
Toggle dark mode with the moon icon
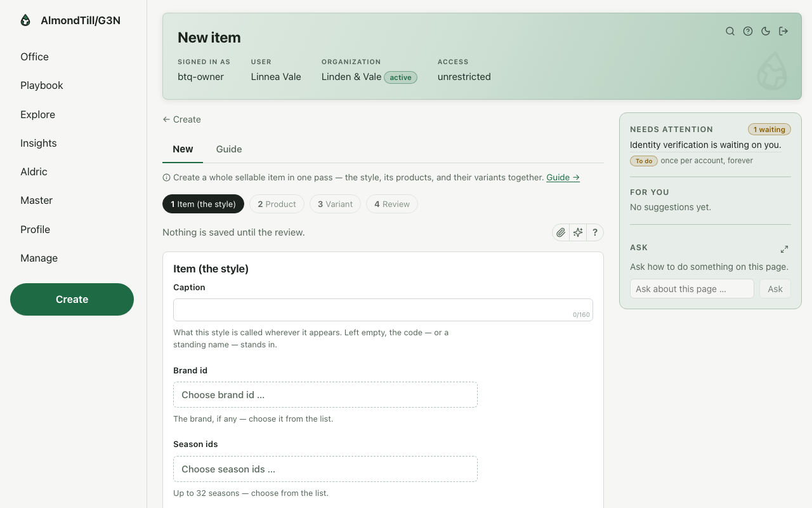point(766,31)
